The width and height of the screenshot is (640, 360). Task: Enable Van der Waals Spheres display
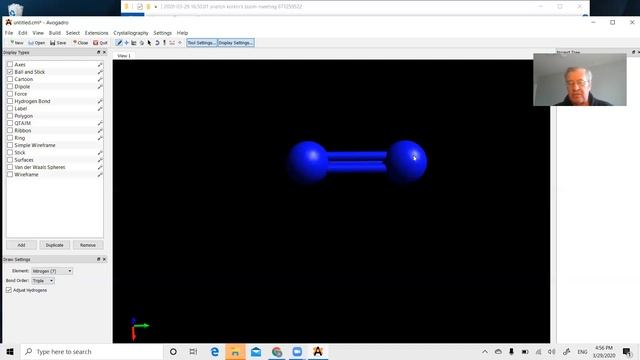10,167
